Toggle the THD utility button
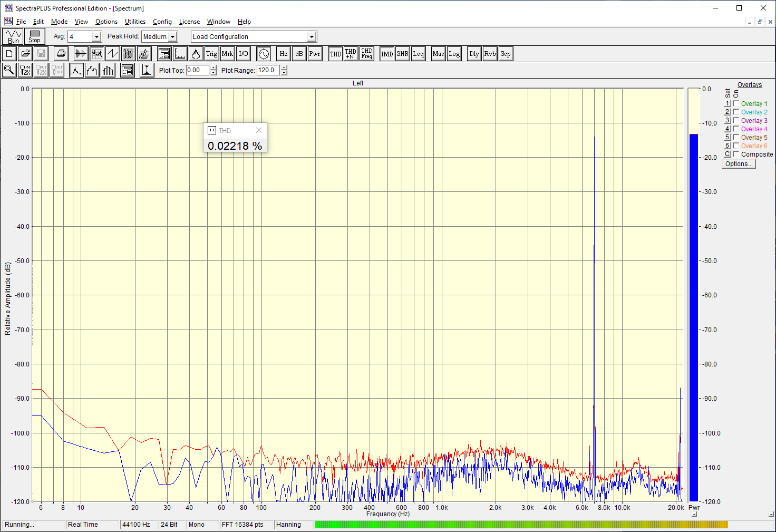776x532 pixels. pyautogui.click(x=335, y=54)
